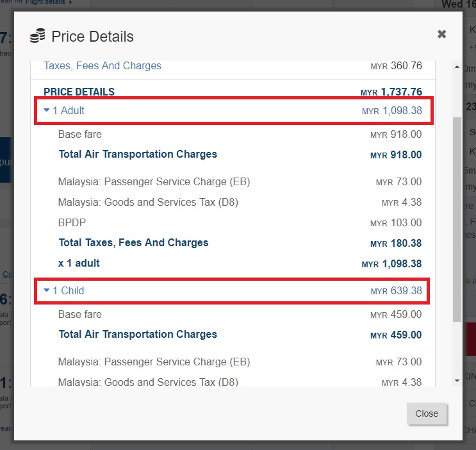Click the adult MYR 1,098.38 header amount

click(x=392, y=111)
